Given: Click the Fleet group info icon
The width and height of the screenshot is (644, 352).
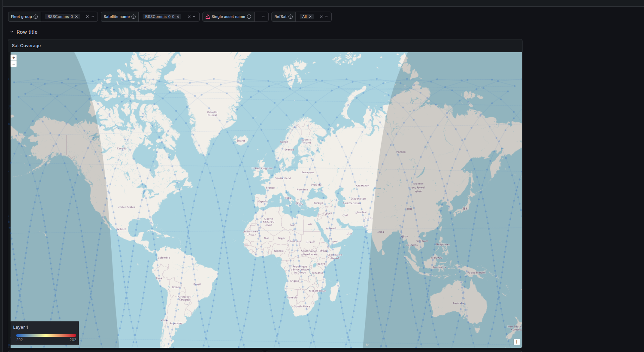Looking at the screenshot, I should [36, 17].
